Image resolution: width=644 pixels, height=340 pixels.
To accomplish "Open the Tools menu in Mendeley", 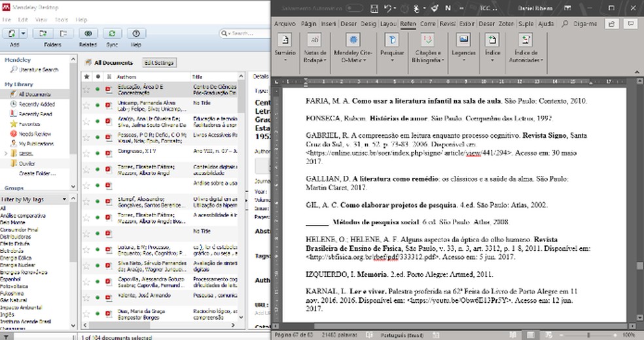I will (61, 20).
